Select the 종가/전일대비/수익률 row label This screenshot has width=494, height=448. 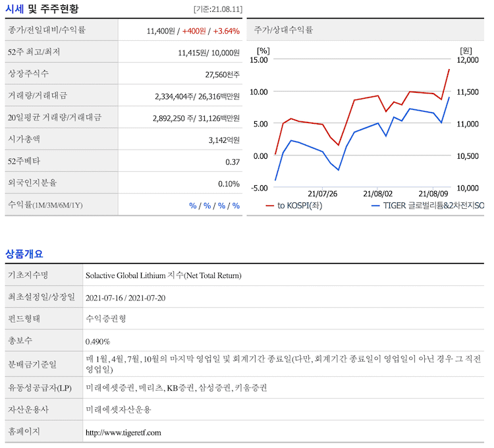point(47,30)
